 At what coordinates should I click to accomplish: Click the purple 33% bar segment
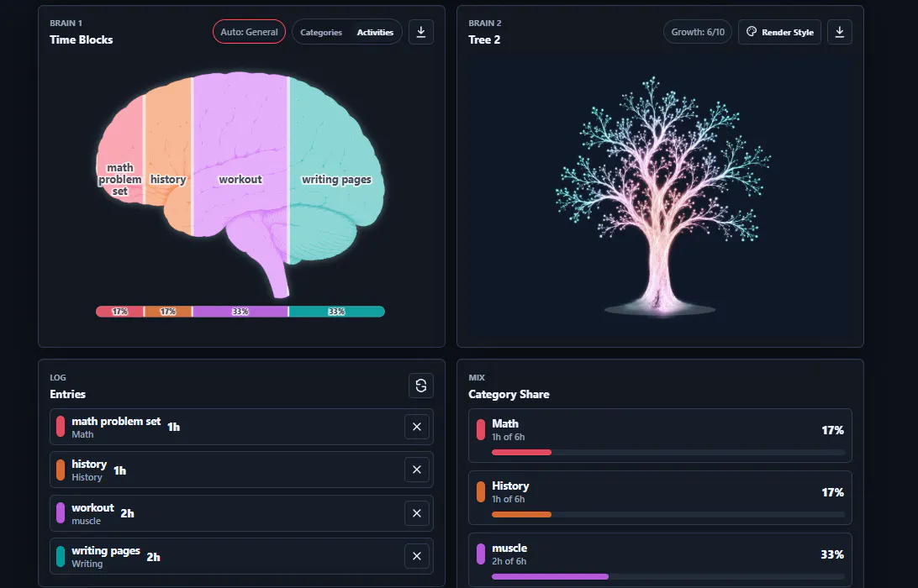point(240,312)
